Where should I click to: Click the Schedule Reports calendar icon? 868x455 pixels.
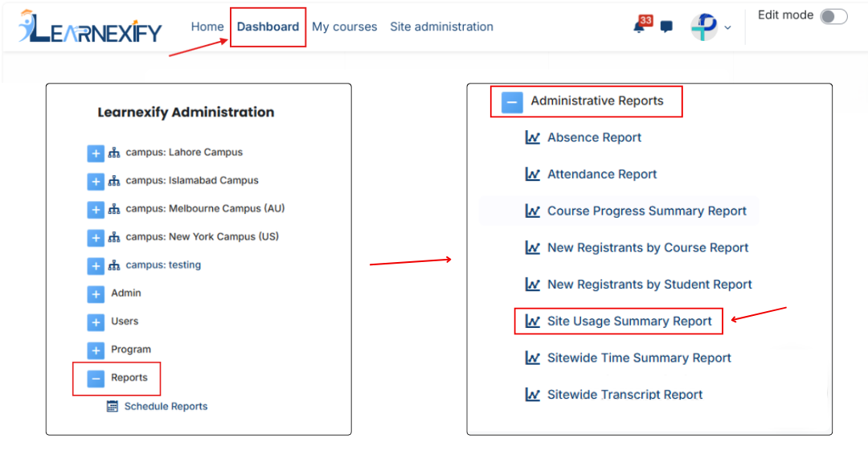tap(113, 406)
